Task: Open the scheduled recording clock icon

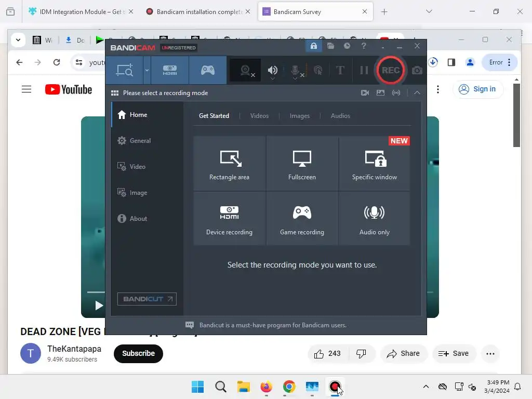Action: [347, 46]
